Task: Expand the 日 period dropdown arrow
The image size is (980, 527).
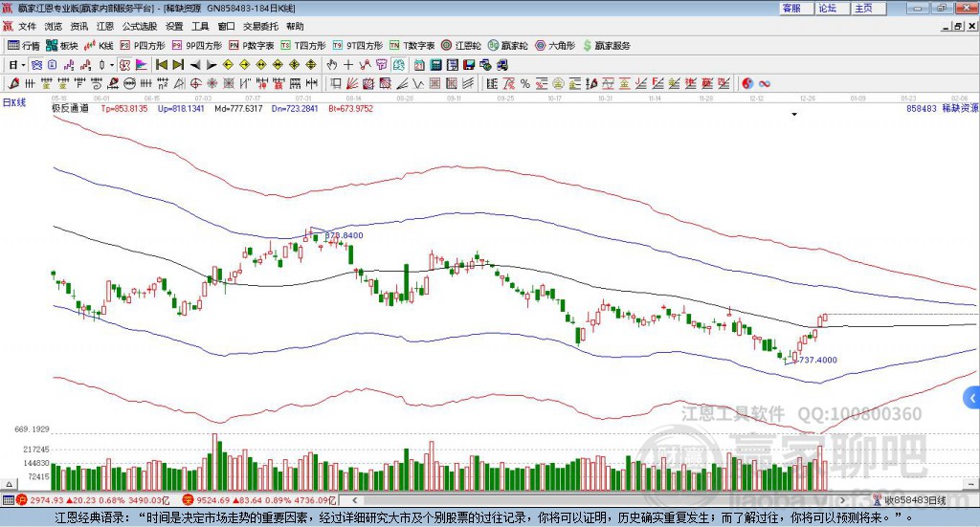Action: (23, 65)
